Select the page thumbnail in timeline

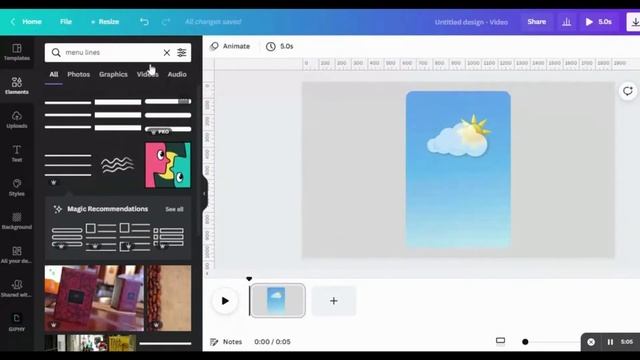click(278, 301)
